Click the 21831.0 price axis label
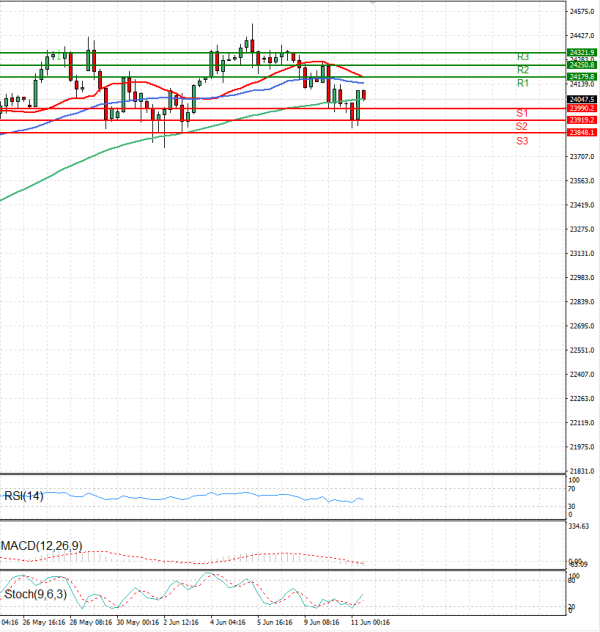This screenshot has width=600, height=632. pos(582,471)
